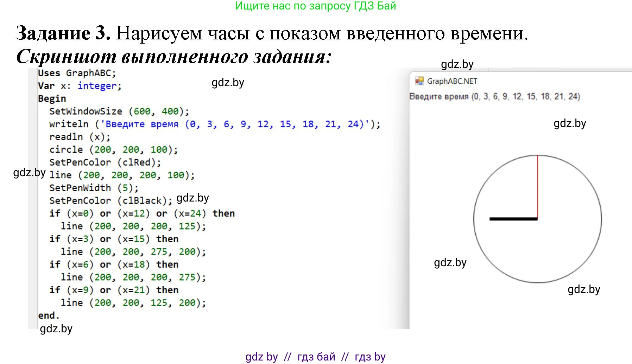Screen dimensions: 632x364
Task: Select the 'Введите время' prompt in output window
Action: (494, 96)
